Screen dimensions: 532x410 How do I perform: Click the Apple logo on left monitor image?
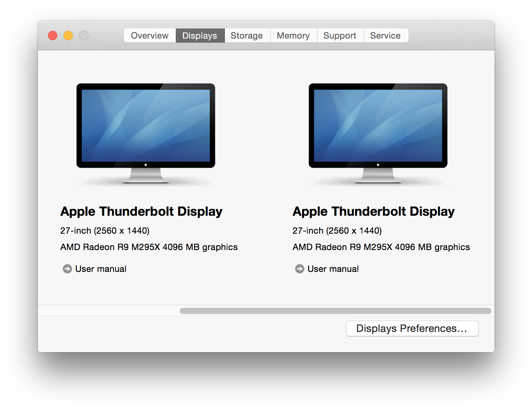tap(146, 165)
